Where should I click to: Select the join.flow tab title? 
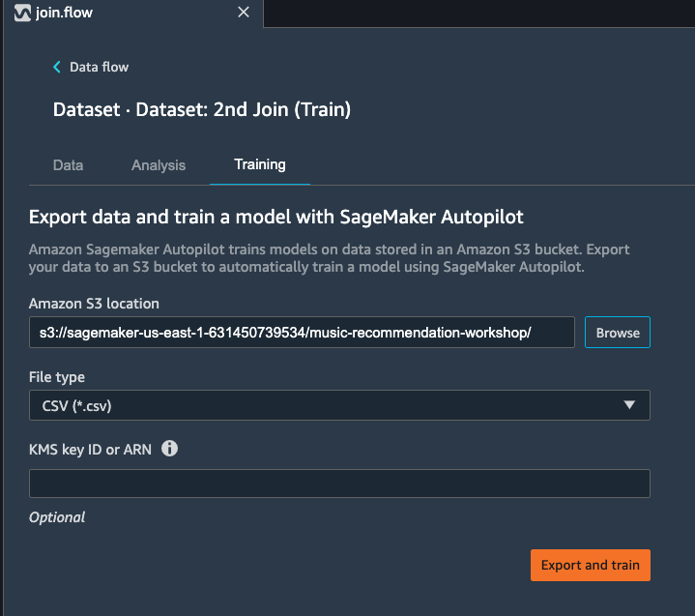coord(64,13)
